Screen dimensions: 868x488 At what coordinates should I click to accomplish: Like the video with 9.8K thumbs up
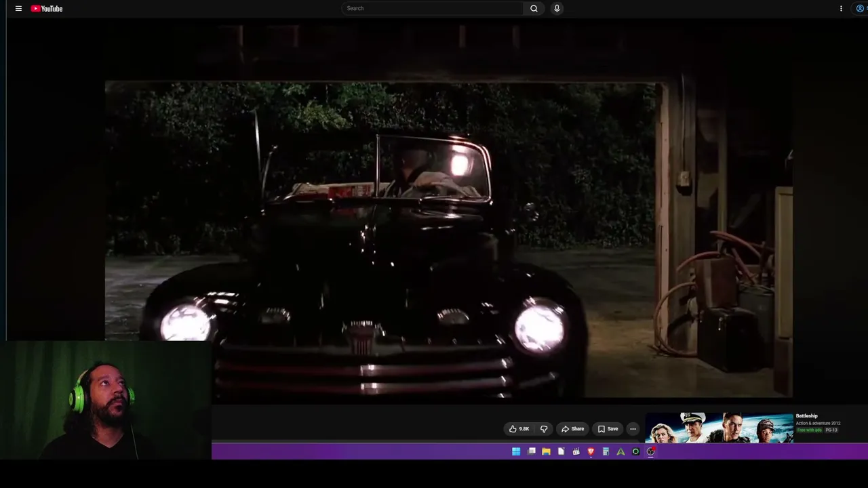tap(519, 429)
